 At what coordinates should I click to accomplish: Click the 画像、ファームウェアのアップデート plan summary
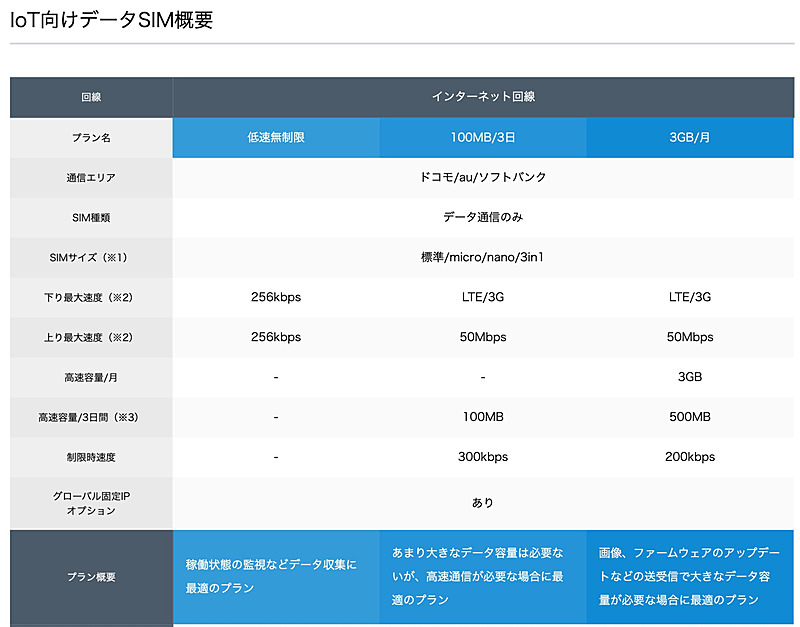click(690, 577)
